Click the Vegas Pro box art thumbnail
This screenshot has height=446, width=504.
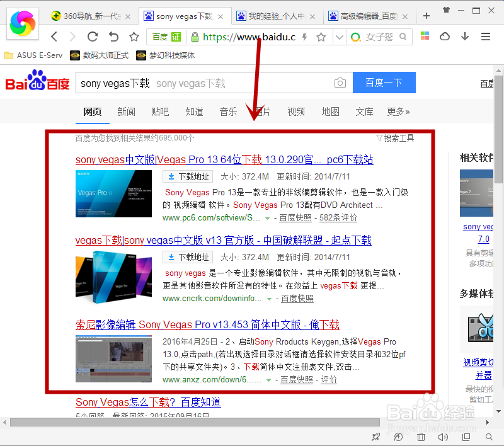tap(113, 277)
